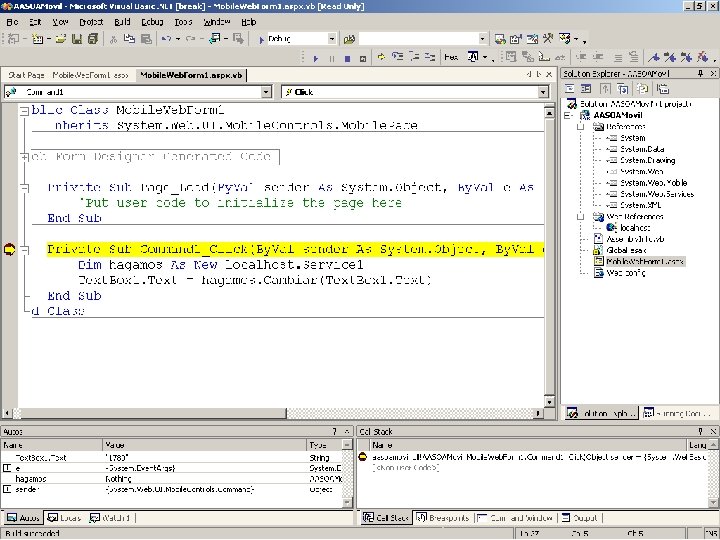Click the hagamos row in Autos
The width and height of the screenshot is (720, 540).
click(x=172, y=479)
